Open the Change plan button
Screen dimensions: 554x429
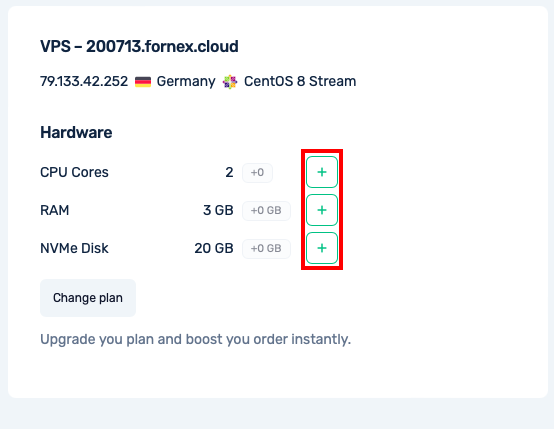(x=88, y=298)
